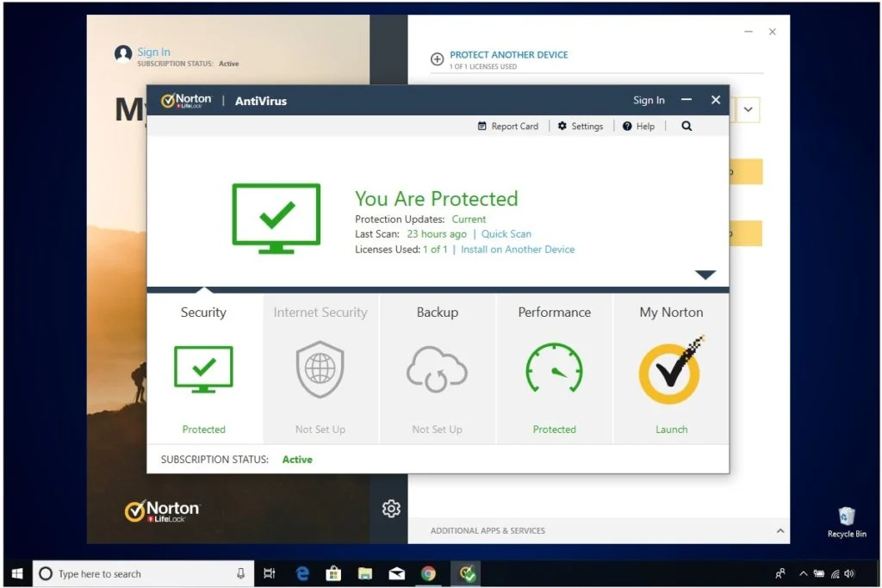Launch My Norton via checkmark icon
882x588 pixels.
(x=671, y=372)
